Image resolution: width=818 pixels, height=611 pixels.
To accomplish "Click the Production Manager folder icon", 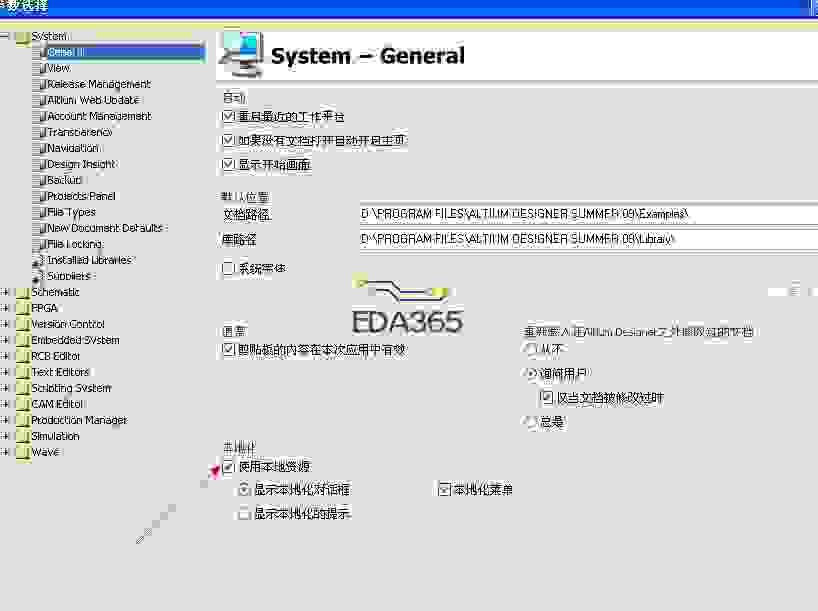I will point(22,421).
